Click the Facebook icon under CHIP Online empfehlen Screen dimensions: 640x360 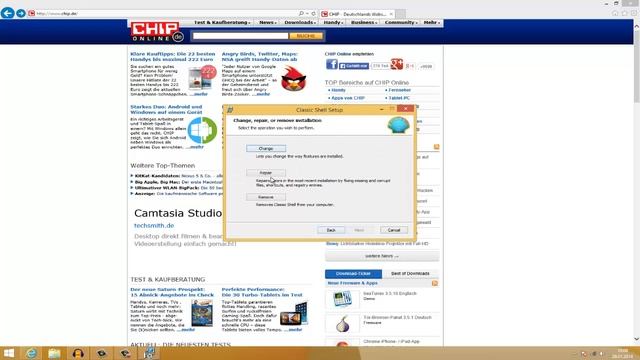coord(331,64)
